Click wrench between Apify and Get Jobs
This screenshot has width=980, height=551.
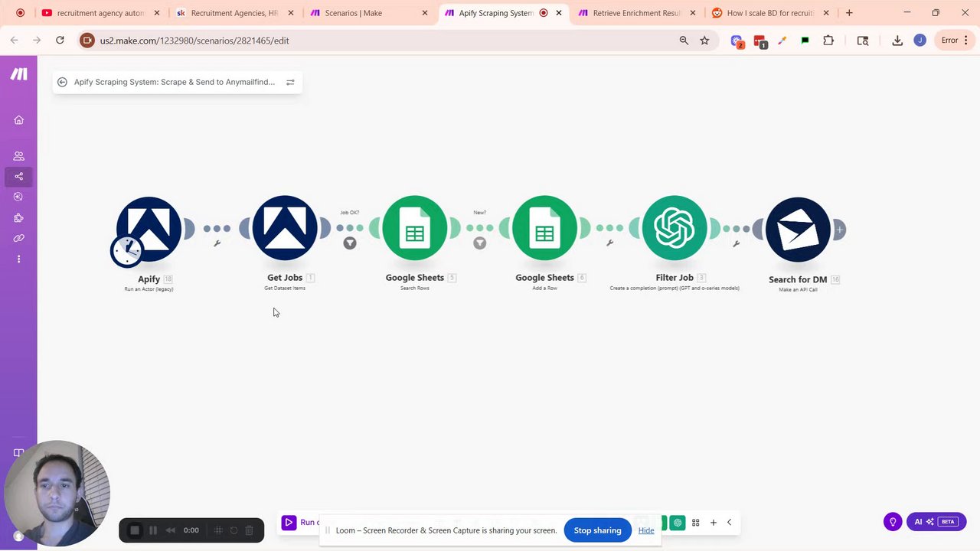(x=217, y=243)
